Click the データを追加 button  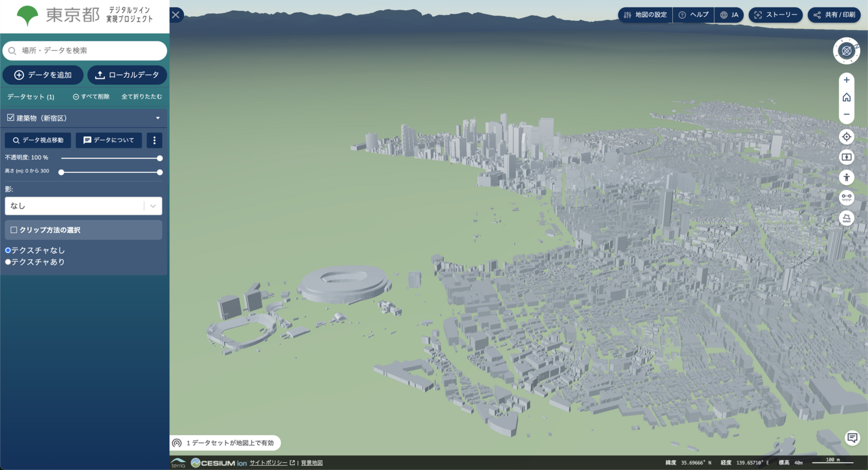pyautogui.click(x=43, y=75)
